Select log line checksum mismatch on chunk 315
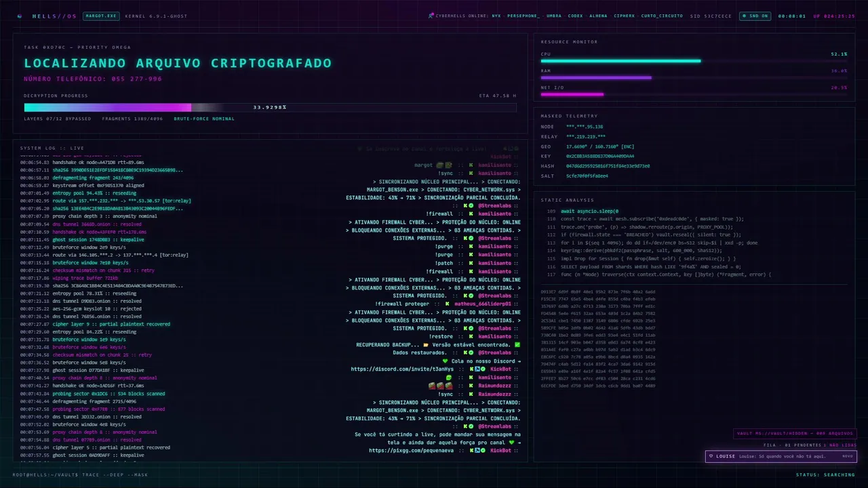The width and height of the screenshot is (868, 488). 87,270
